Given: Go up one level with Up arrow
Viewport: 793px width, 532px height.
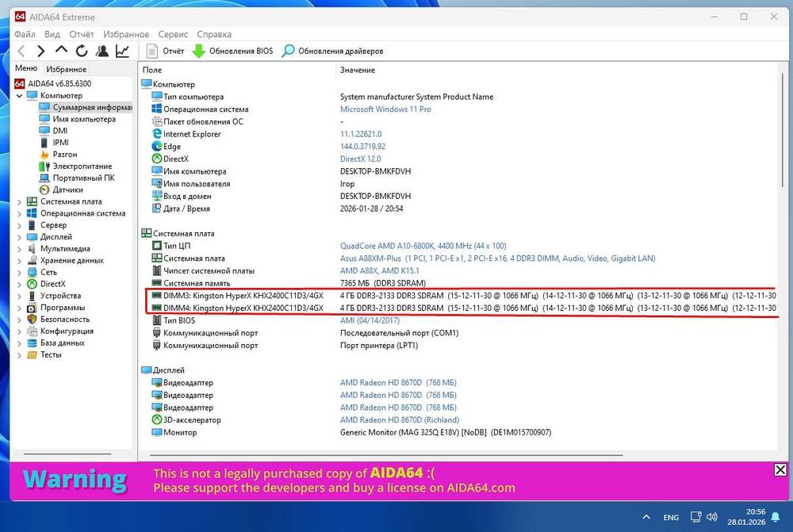Looking at the screenshot, I should 61,50.
